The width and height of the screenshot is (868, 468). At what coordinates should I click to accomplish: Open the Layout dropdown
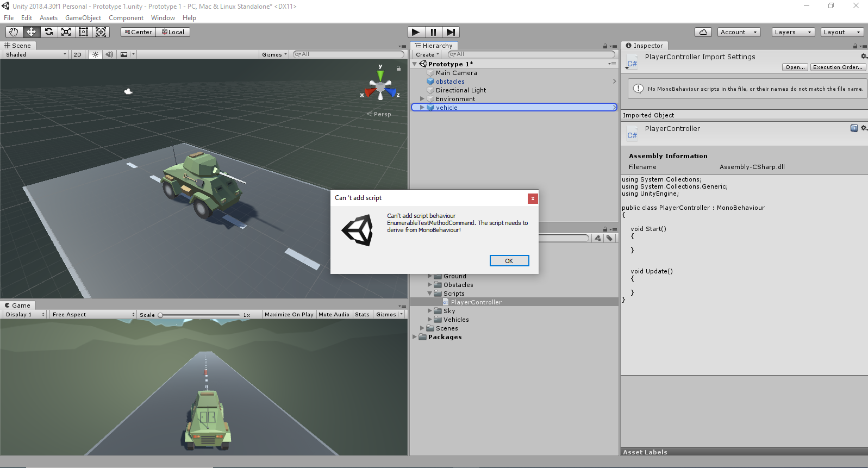[842, 32]
